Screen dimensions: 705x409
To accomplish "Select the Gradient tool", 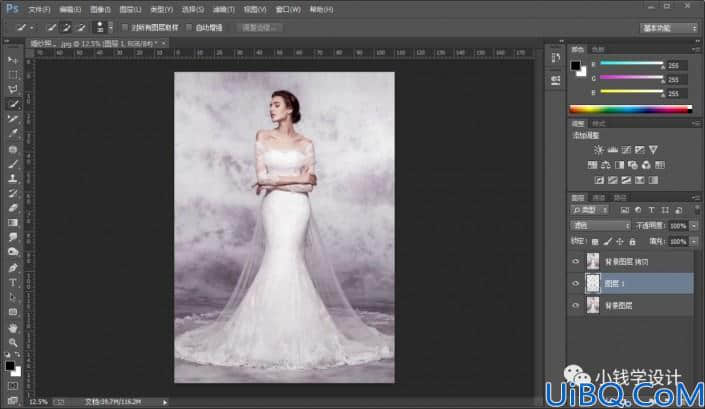I will click(x=13, y=223).
